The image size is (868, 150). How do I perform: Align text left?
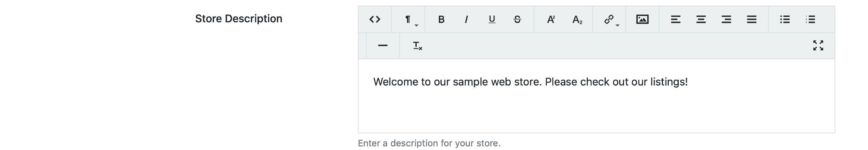point(676,20)
